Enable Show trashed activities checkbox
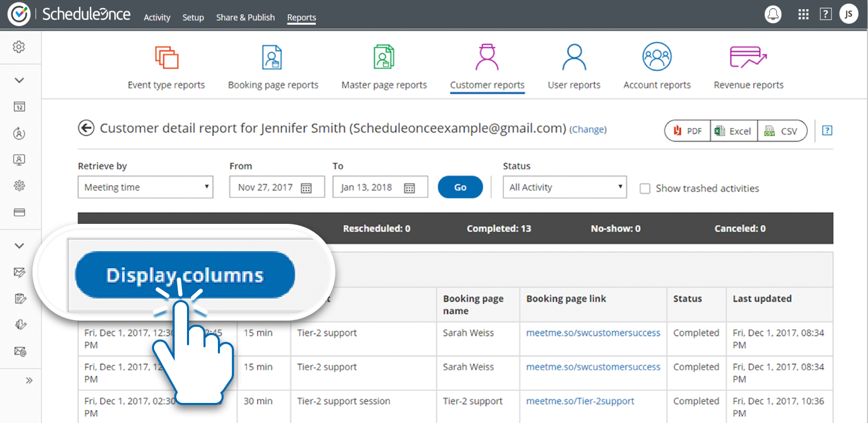Viewport: 868px width, 423px height. (645, 188)
